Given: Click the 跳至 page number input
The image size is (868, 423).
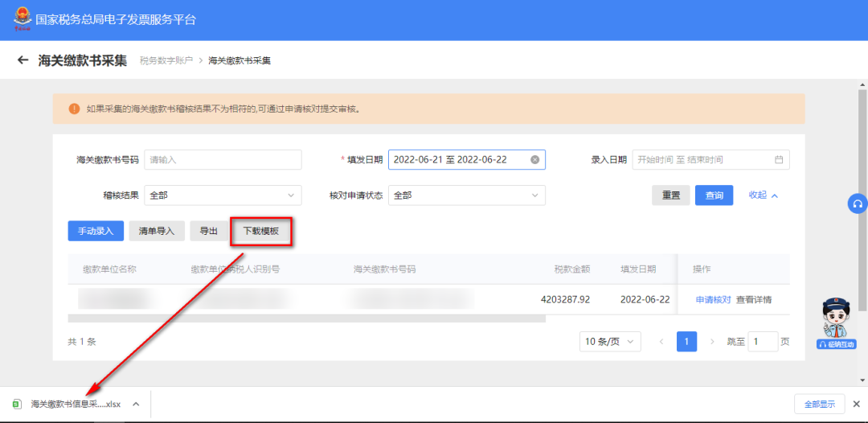Looking at the screenshot, I should 763,342.
